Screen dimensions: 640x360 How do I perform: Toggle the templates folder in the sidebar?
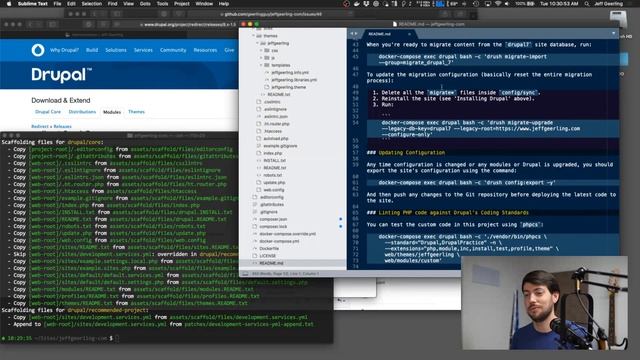[x=261, y=65]
